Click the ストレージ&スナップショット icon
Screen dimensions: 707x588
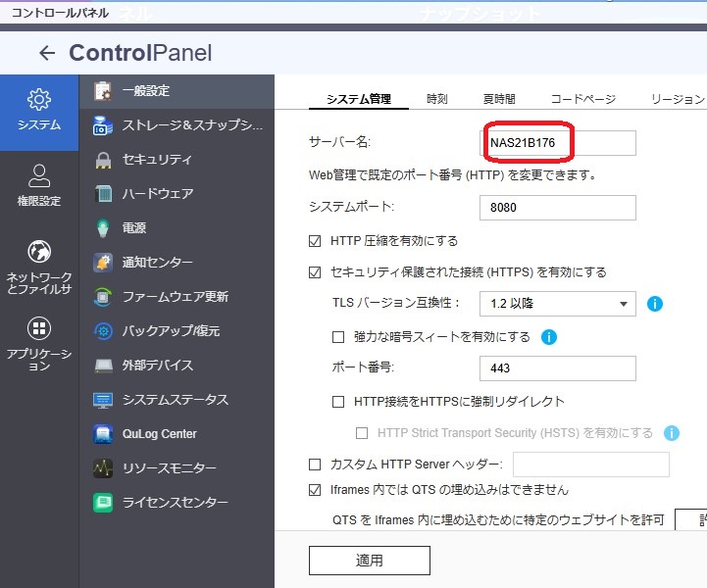[x=103, y=125]
